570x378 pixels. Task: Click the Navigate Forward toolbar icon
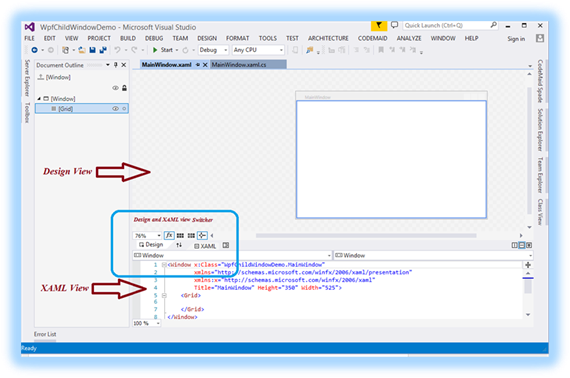51,50
